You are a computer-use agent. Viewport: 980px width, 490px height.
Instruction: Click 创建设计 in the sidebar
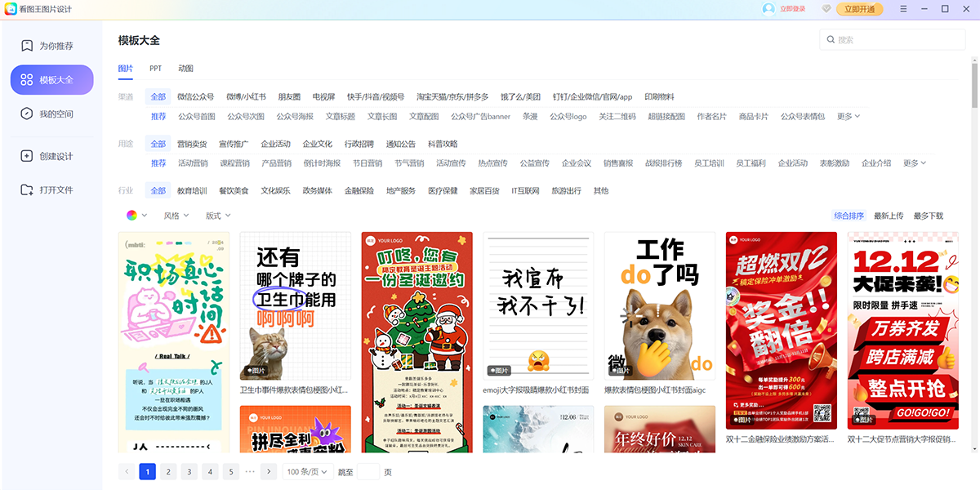coord(51,155)
